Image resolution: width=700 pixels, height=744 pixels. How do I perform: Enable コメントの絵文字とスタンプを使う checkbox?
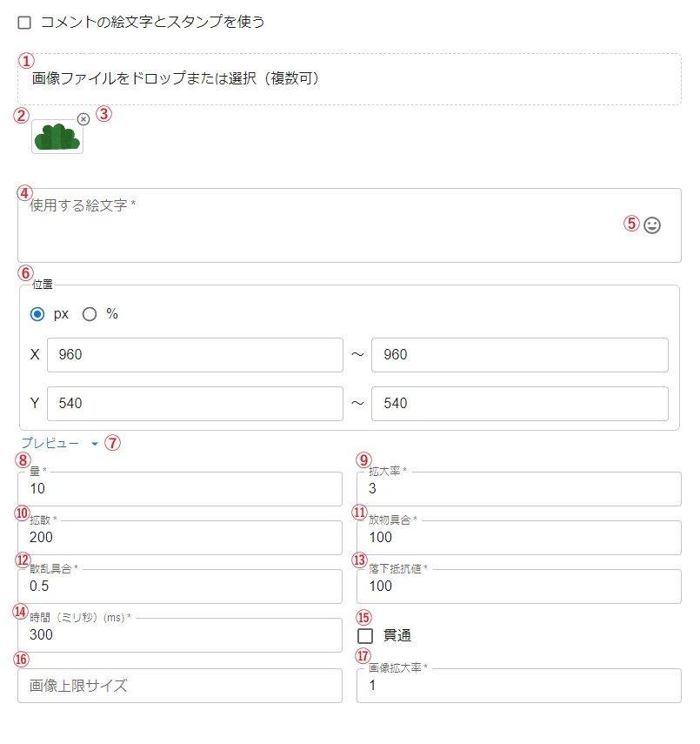pos(24,23)
